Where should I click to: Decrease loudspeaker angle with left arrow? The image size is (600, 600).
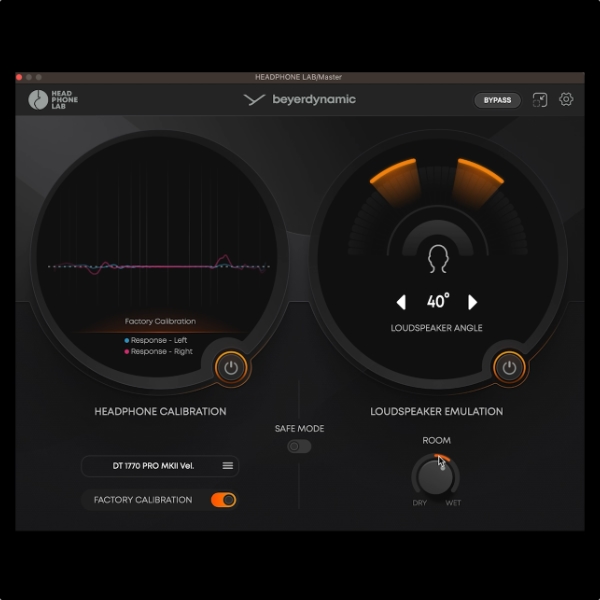(401, 302)
